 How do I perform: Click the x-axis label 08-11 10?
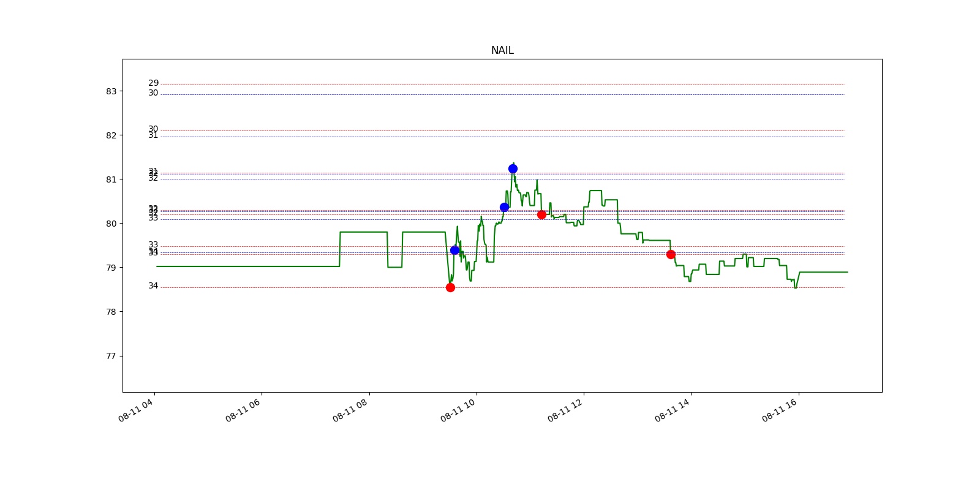pyautogui.click(x=458, y=410)
